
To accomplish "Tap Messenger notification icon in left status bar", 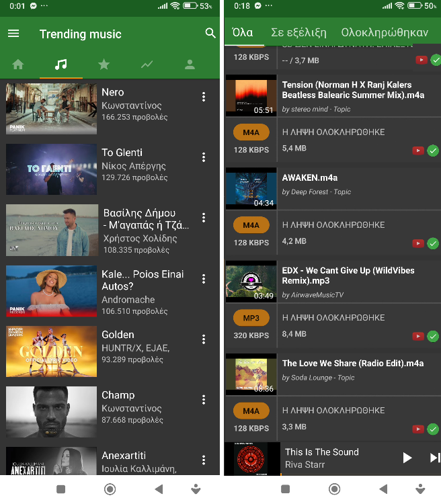I will pos(34,6).
